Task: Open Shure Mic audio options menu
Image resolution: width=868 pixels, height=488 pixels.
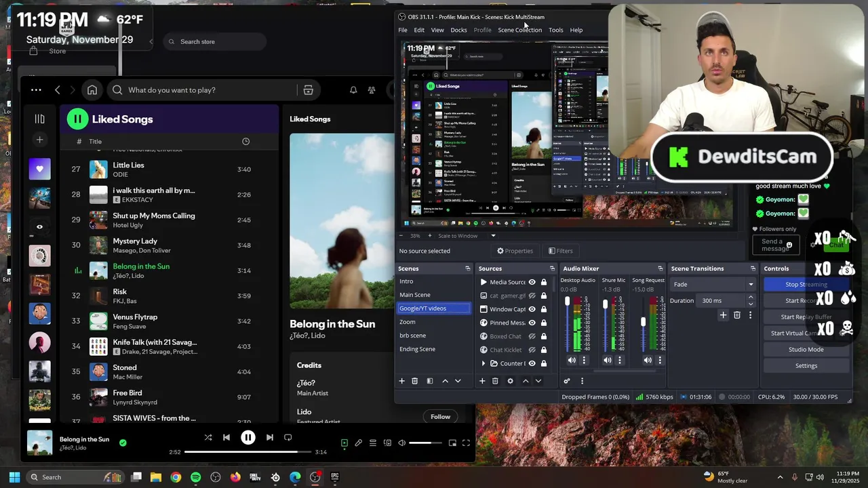Action: click(x=619, y=361)
